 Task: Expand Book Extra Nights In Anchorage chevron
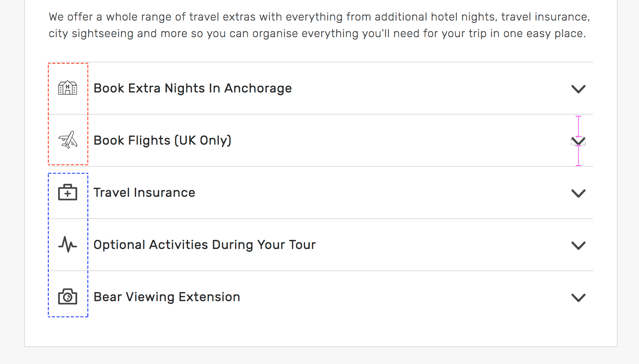point(578,89)
